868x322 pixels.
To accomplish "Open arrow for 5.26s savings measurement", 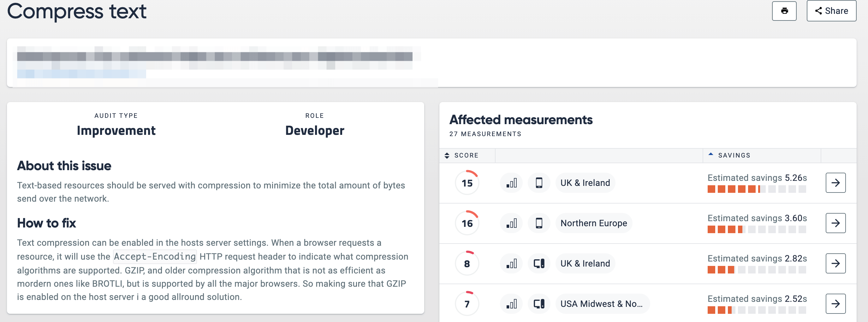I will tap(835, 183).
